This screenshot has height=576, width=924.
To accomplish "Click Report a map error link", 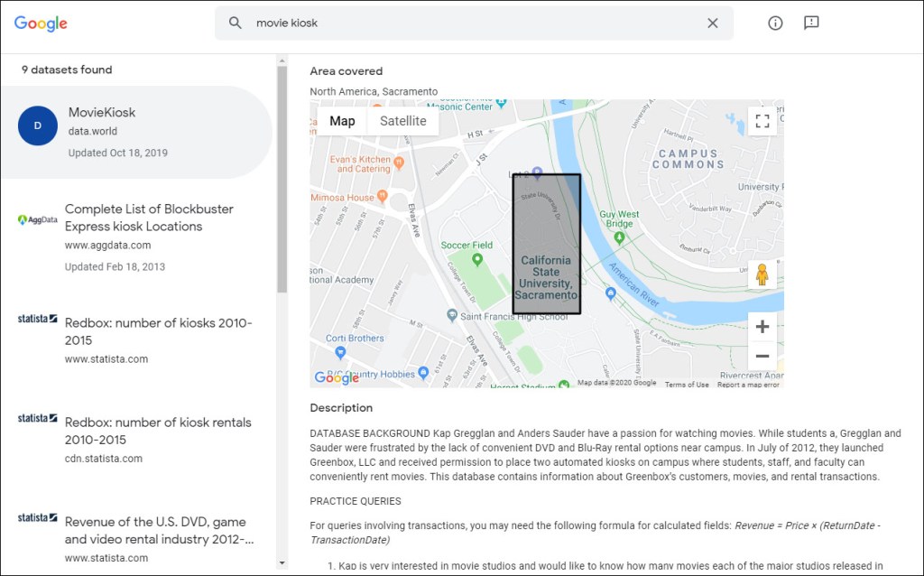I will tap(748, 385).
